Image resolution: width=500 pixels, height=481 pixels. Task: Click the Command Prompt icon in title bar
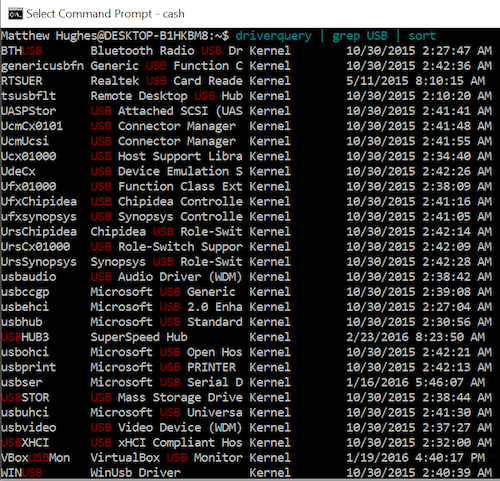(15, 14)
